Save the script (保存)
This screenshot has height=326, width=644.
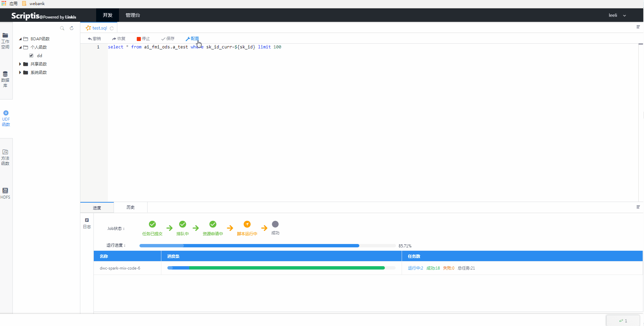tap(168, 39)
